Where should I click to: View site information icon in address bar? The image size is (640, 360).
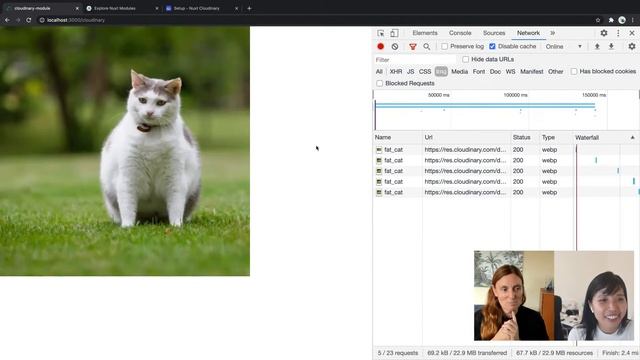coord(42,20)
